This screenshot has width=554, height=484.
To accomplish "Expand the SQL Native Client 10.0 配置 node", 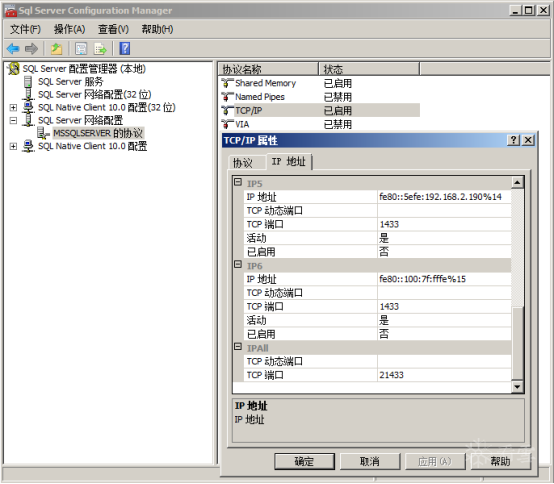I will coord(13,146).
